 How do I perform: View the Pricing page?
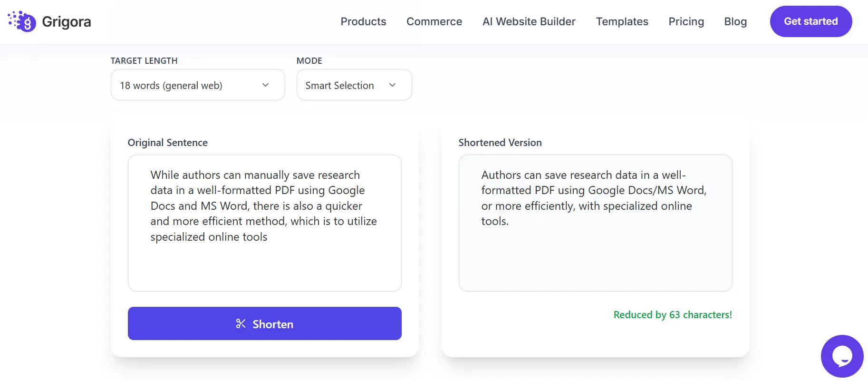click(x=686, y=21)
